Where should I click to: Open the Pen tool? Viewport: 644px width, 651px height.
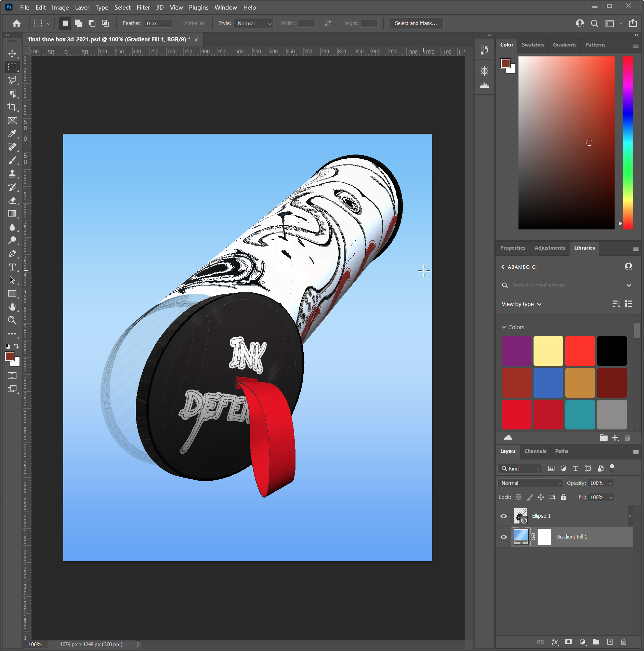coord(12,254)
